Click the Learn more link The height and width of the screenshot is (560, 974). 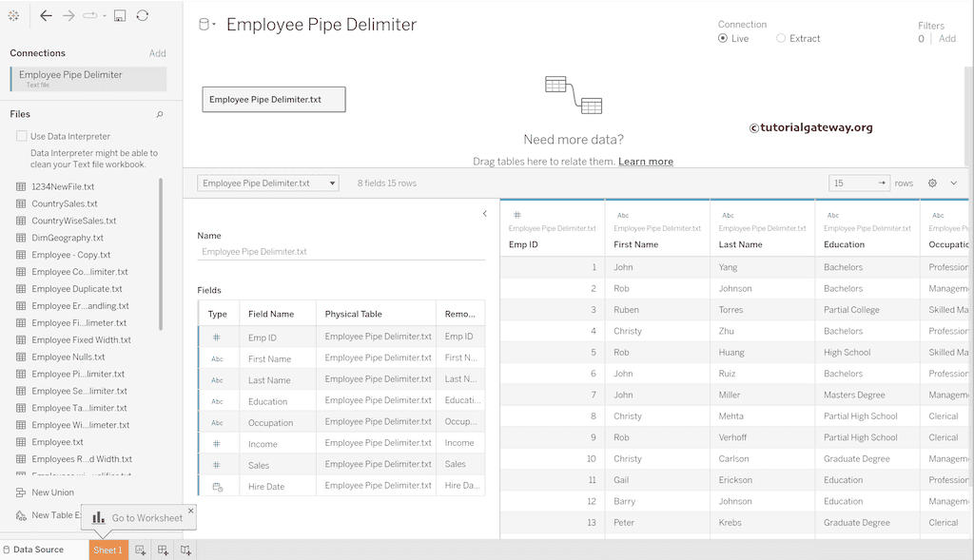click(x=646, y=162)
